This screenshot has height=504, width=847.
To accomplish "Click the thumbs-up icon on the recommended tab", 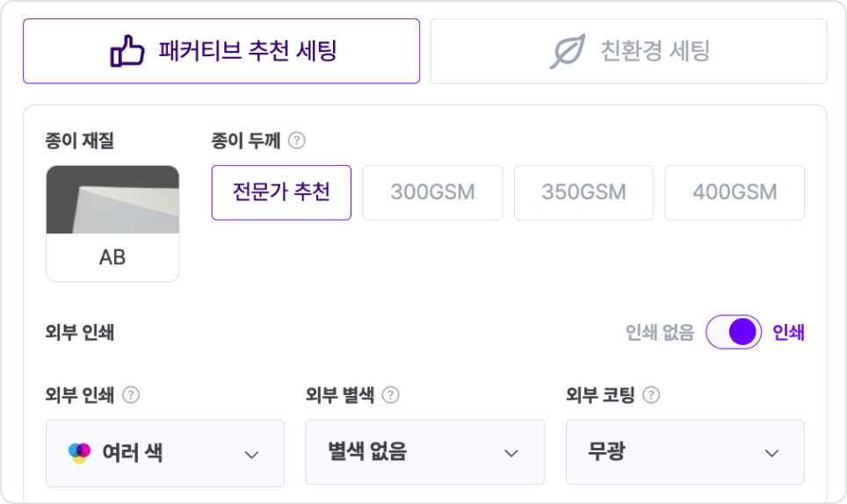I will pos(127,51).
